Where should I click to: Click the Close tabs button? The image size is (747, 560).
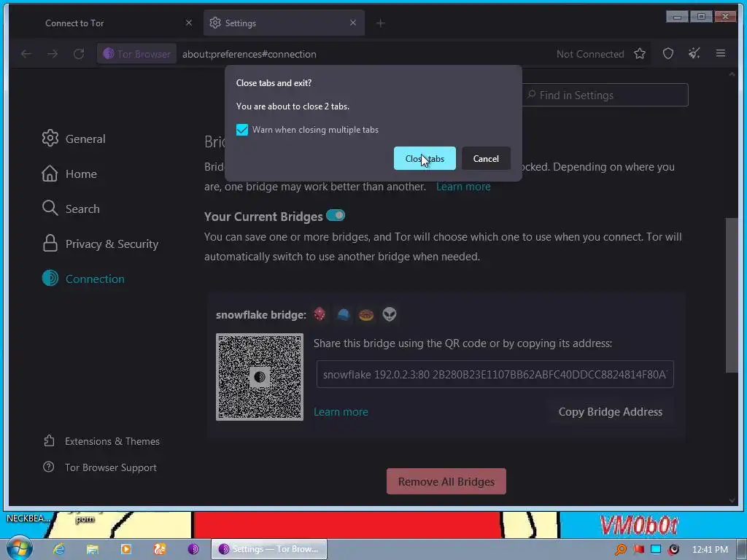click(x=425, y=158)
